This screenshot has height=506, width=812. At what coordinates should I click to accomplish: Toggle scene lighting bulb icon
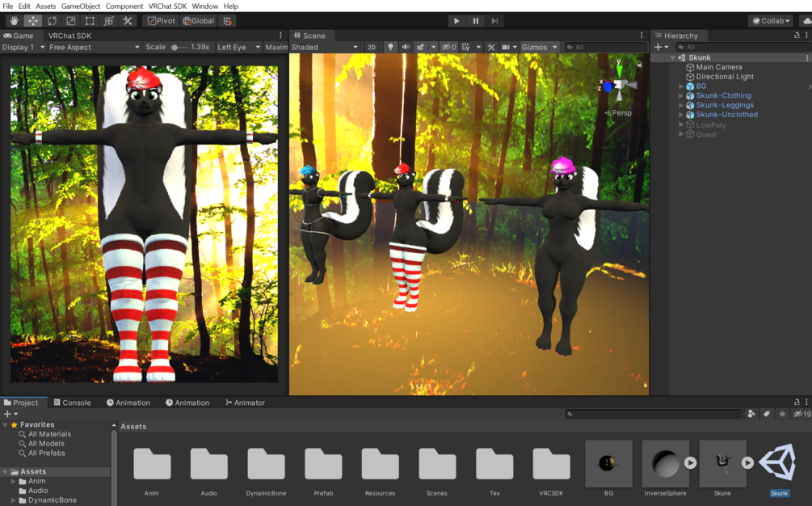pos(390,47)
